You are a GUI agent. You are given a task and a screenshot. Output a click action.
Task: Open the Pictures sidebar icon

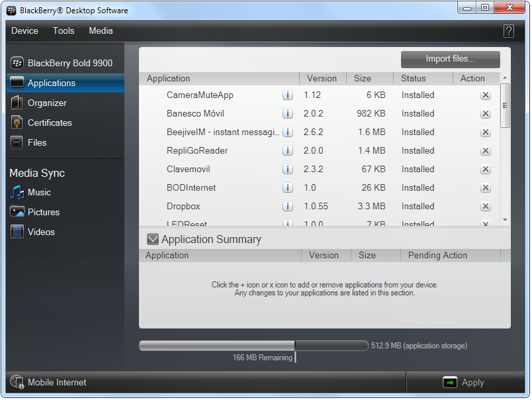coord(17,212)
